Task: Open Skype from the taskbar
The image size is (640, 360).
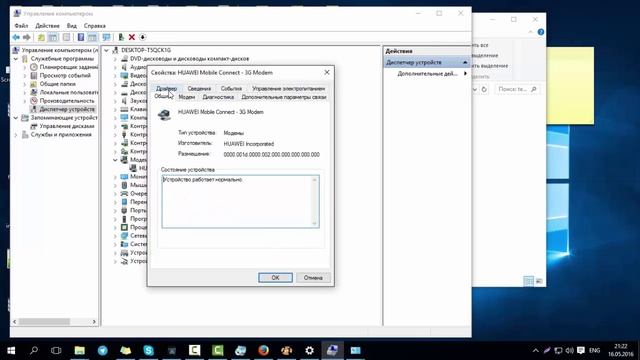Action: [x=149, y=350]
